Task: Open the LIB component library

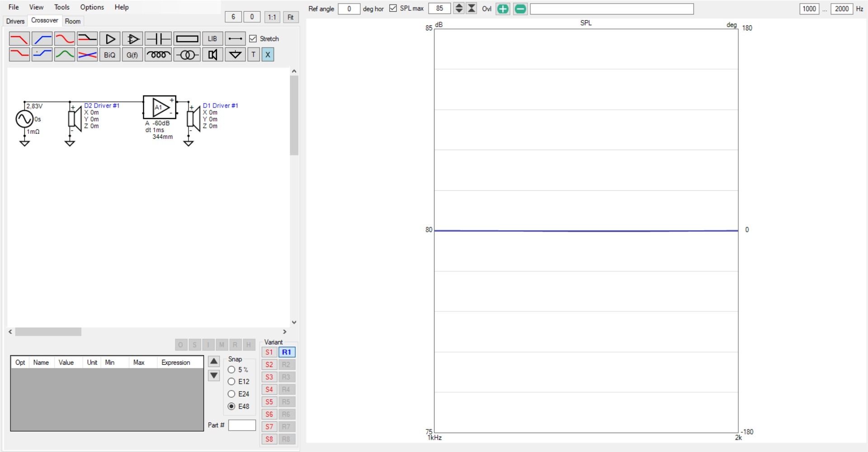Action: click(212, 39)
